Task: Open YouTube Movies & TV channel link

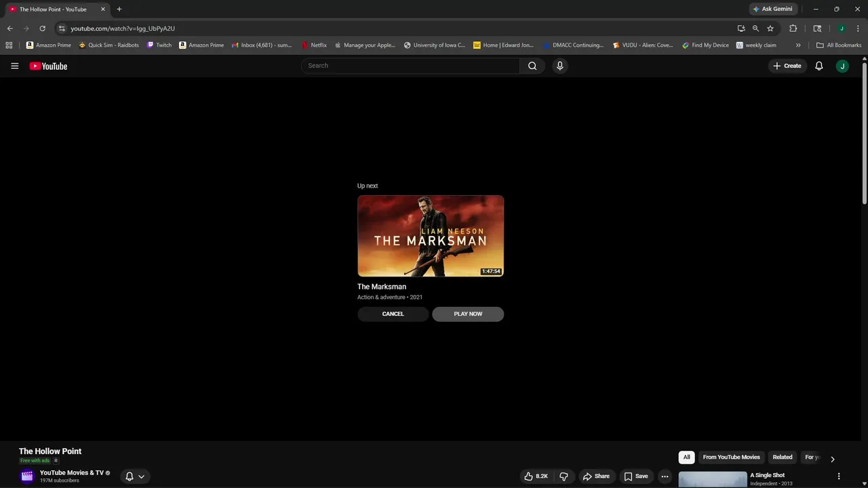Action: 72,472
